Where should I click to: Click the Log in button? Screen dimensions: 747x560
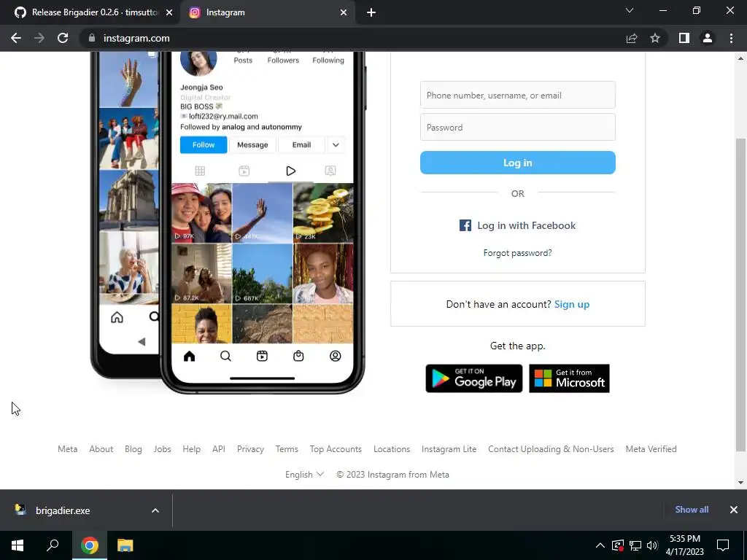518,163
